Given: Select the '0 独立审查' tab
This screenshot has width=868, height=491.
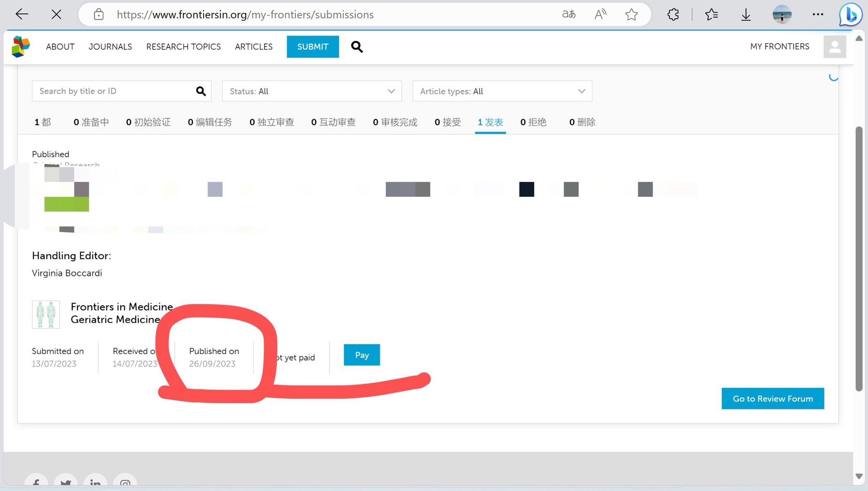Looking at the screenshot, I should tap(272, 122).
